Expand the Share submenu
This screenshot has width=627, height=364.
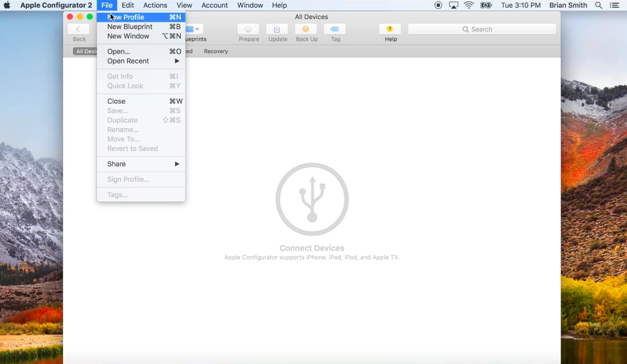pos(141,164)
